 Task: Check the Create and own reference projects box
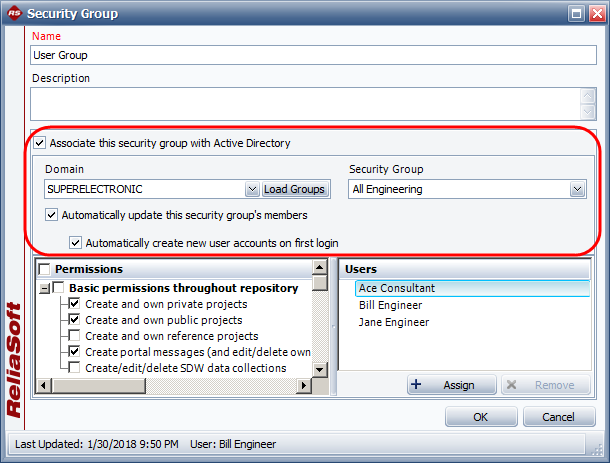pyautogui.click(x=76, y=336)
